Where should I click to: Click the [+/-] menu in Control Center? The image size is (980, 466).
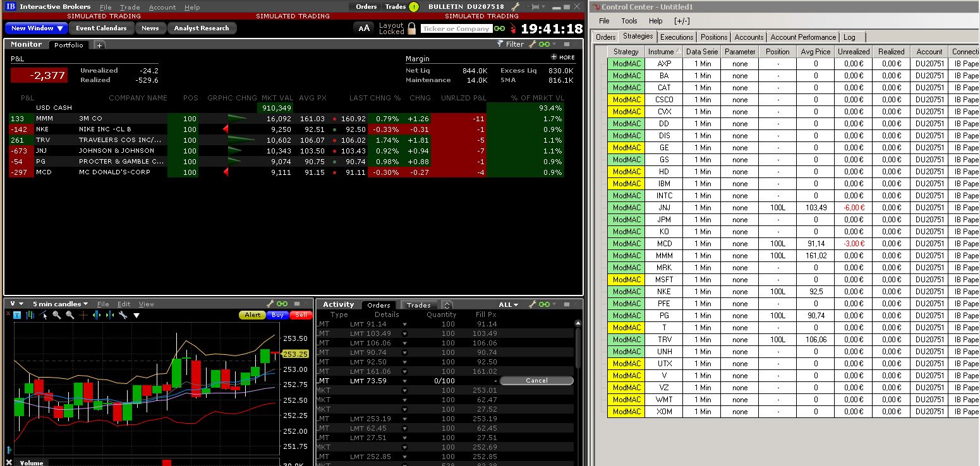(x=682, y=21)
